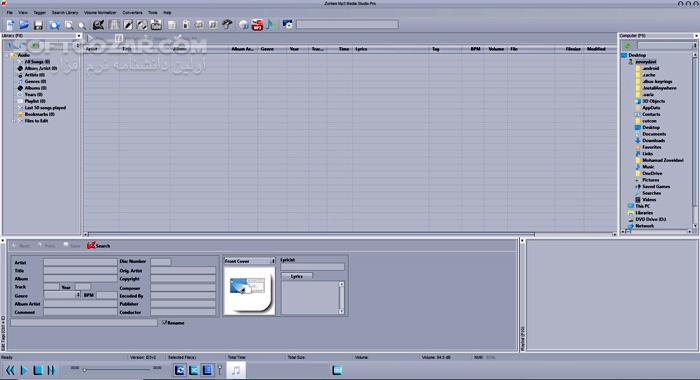Open the Volume Normalizer menu
Viewport: 700px width, 380px height.
coord(100,13)
